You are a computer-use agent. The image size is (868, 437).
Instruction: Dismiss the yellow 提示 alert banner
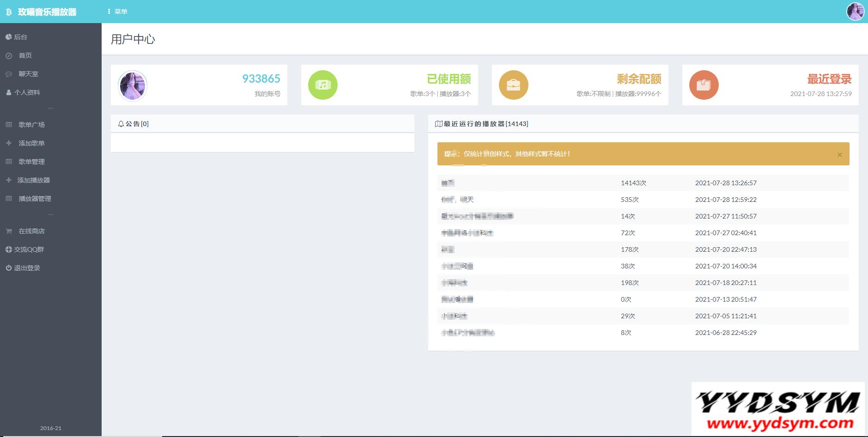839,155
